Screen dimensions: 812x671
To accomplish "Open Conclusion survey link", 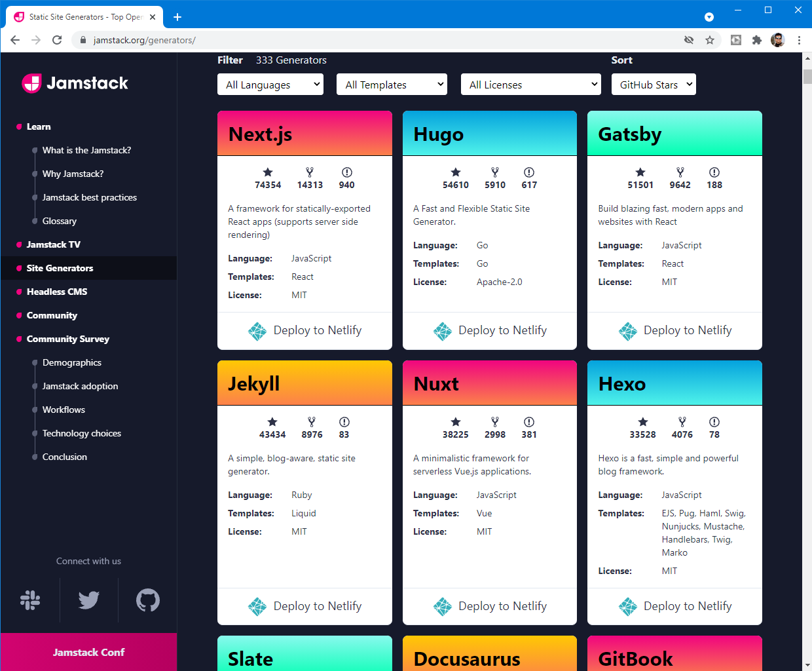I will (65, 457).
